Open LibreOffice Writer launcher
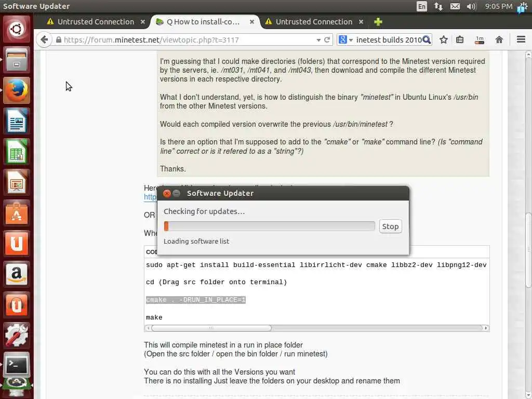 [x=16, y=121]
